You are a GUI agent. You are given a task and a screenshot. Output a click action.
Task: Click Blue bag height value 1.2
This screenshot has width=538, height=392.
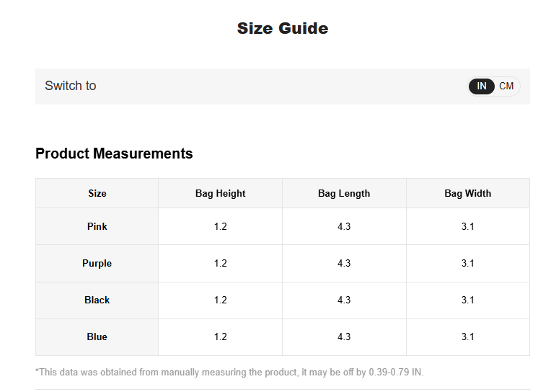click(x=220, y=337)
